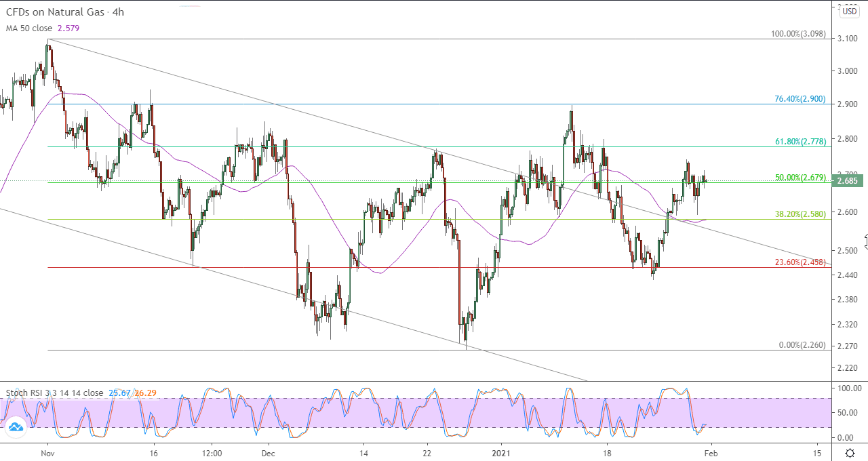Image resolution: width=868 pixels, height=461 pixels.
Task: Select the 61.80%(2.778) Fibonacci label
Action: [x=800, y=142]
